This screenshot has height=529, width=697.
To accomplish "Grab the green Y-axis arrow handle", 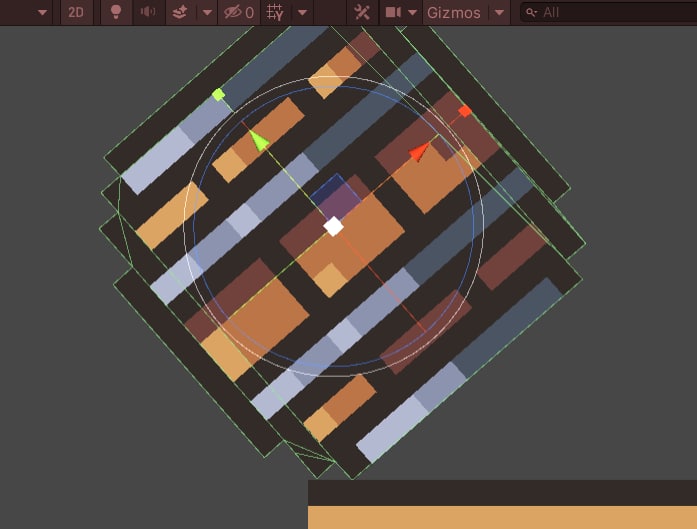I will [258, 140].
